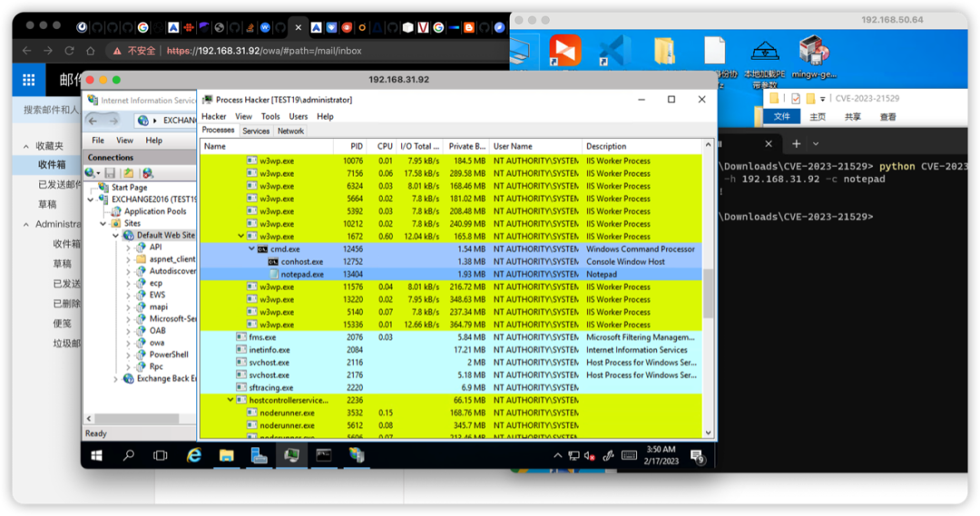Viewport: 980px width, 516px height.
Task: Select Application Pools in IIS tree
Action: tap(155, 211)
